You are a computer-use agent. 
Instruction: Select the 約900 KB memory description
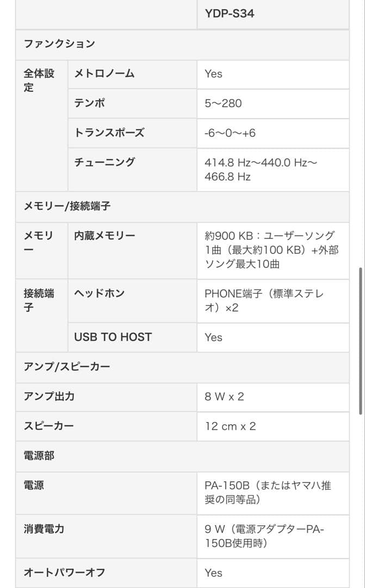pos(271,250)
